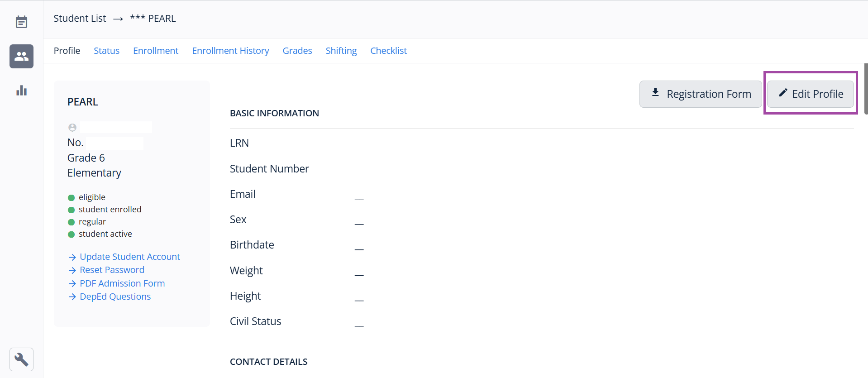
Task: Go to Enrollment History tab
Action: (230, 51)
